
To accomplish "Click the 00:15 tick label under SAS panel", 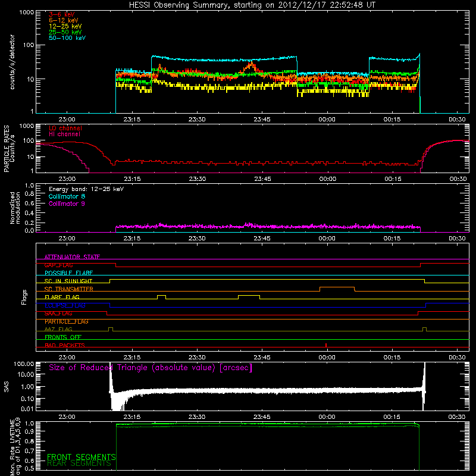I will click(392, 417).
